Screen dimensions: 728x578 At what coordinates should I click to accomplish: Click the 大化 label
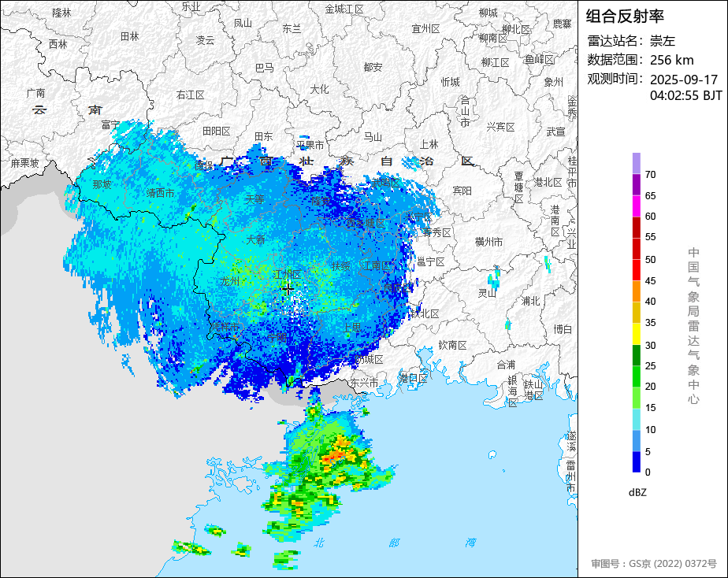click(x=319, y=89)
